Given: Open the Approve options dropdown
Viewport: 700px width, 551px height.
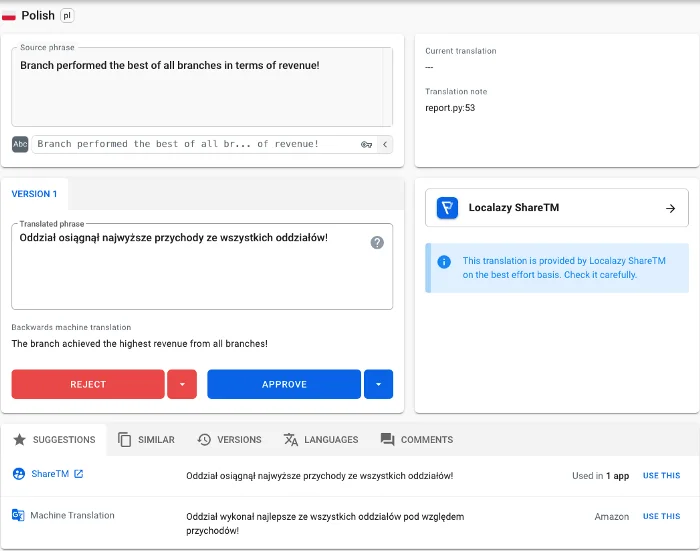Looking at the screenshot, I should (378, 384).
